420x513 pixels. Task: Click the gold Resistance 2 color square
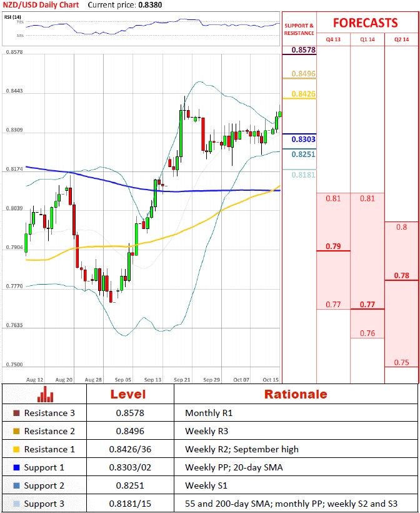tap(16, 432)
